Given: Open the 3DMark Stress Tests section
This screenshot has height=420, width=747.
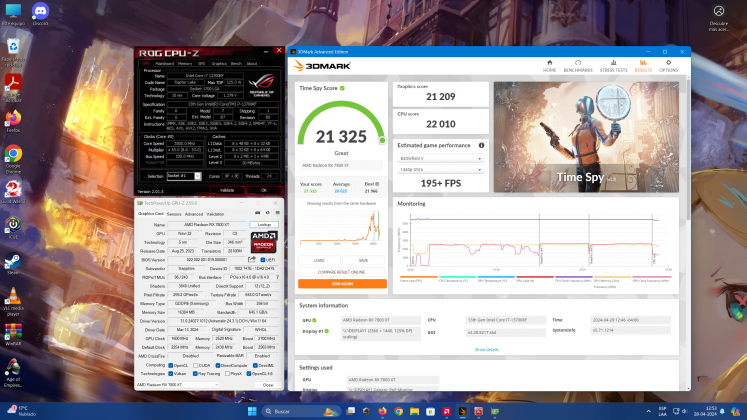Looking at the screenshot, I should point(613,66).
